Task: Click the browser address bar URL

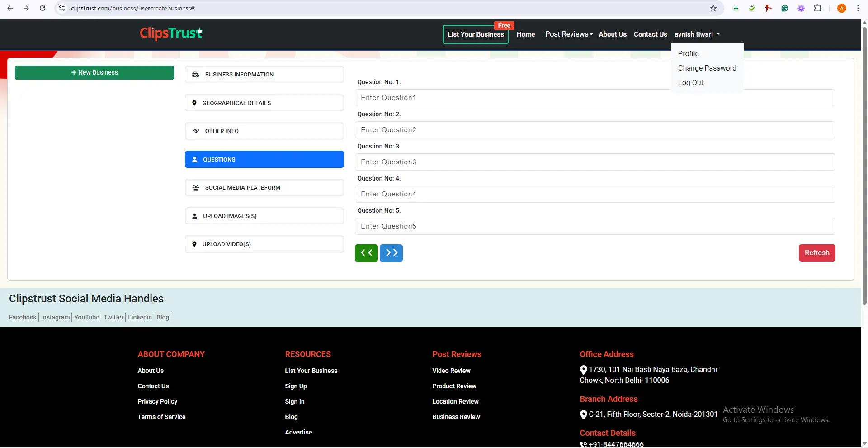Action: [133, 8]
